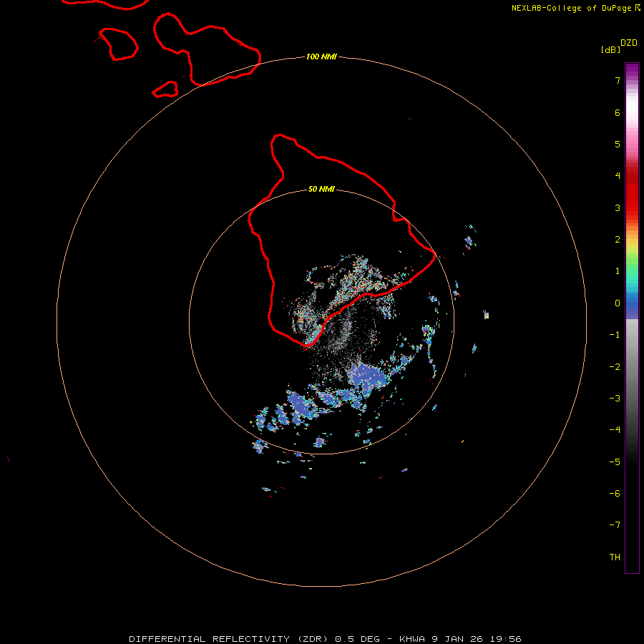This screenshot has height=644, width=644.
Task: Click the 2 dB label on the legend
Action: pos(618,240)
